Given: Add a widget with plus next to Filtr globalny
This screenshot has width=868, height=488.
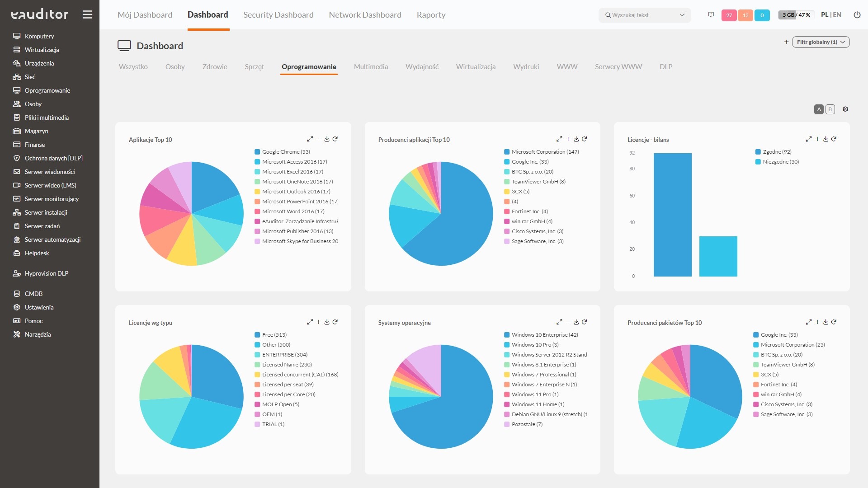Looking at the screenshot, I should 786,42.
